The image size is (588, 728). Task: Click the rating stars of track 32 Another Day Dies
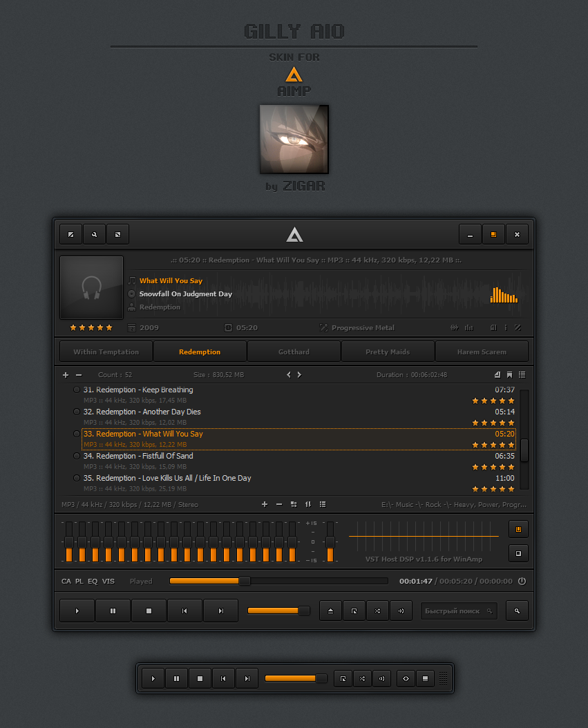tap(493, 423)
